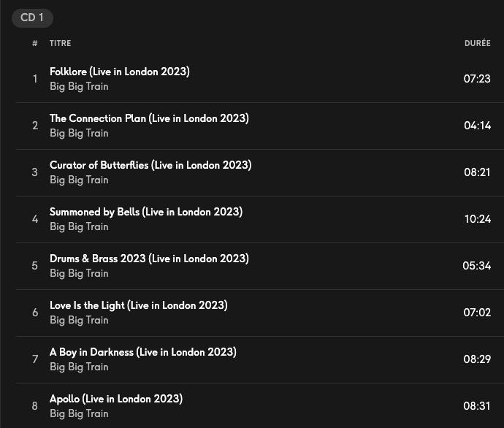This screenshot has width=504, height=428.
Task: Open Love Is the Light track
Action: pos(138,305)
